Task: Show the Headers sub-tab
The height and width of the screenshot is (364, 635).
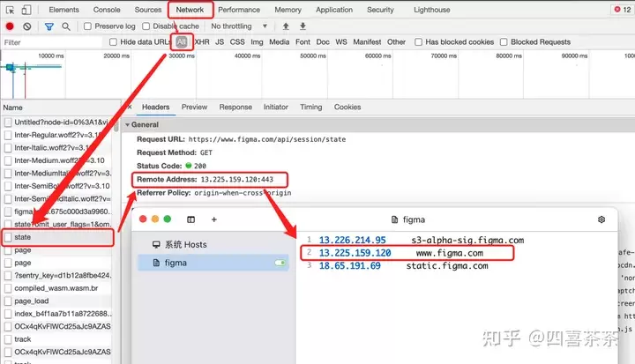Action: 155,107
